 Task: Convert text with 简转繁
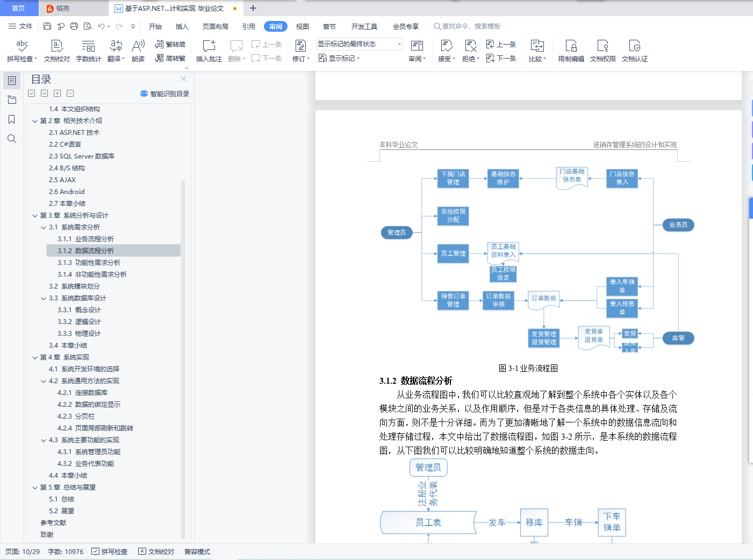(x=170, y=58)
